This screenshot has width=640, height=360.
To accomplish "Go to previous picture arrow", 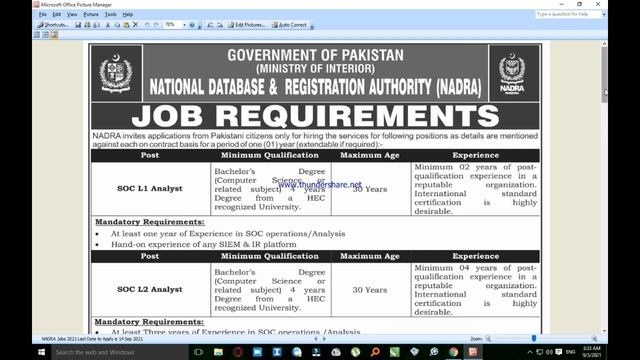I will (316, 339).
